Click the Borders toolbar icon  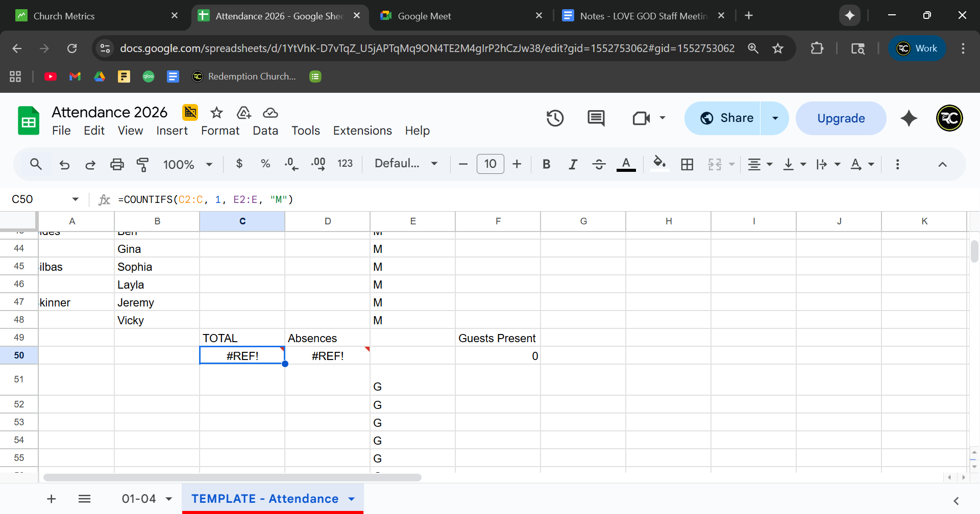click(x=687, y=164)
